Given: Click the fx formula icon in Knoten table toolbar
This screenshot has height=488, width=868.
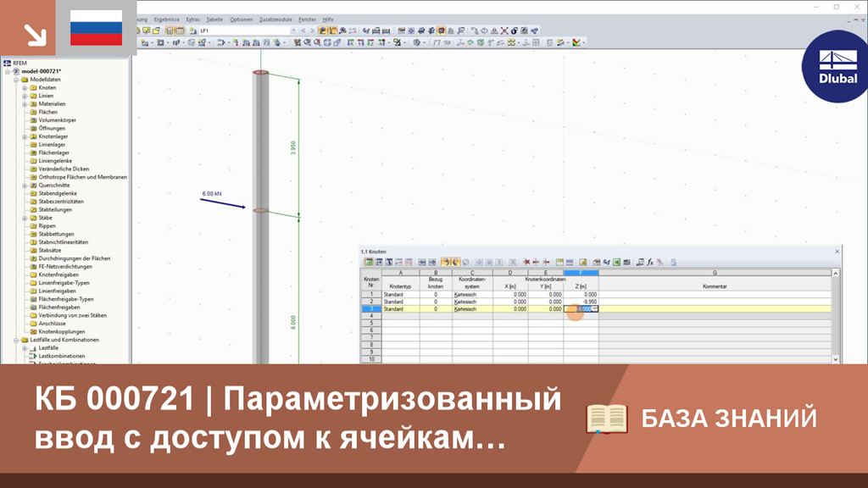Looking at the screenshot, I should [x=650, y=263].
